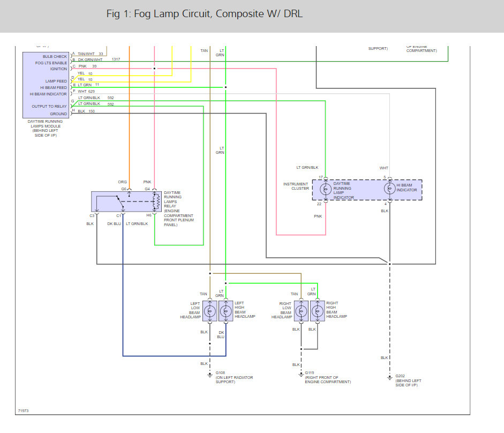The height and width of the screenshot is (433, 504).
Task: Click relay terminal label C3
Action: [92, 216]
